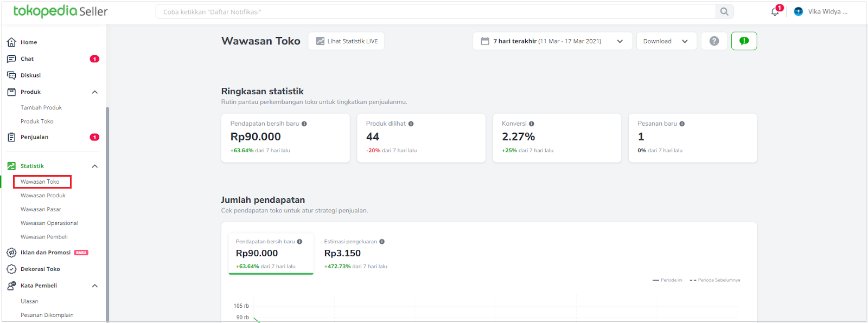Image resolution: width=868 pixels, height=323 pixels.
Task: Click the Pendapatan bersih baru summary card
Action: (285, 138)
